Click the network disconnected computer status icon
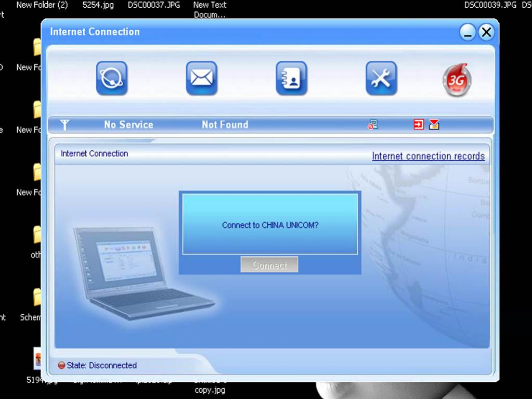532x399 pixels. click(x=373, y=124)
